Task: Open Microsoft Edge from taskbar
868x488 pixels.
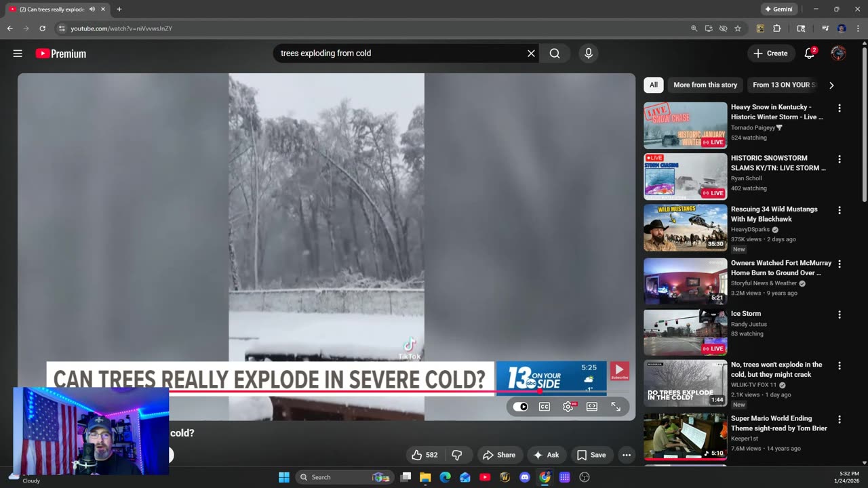Action: click(x=445, y=477)
